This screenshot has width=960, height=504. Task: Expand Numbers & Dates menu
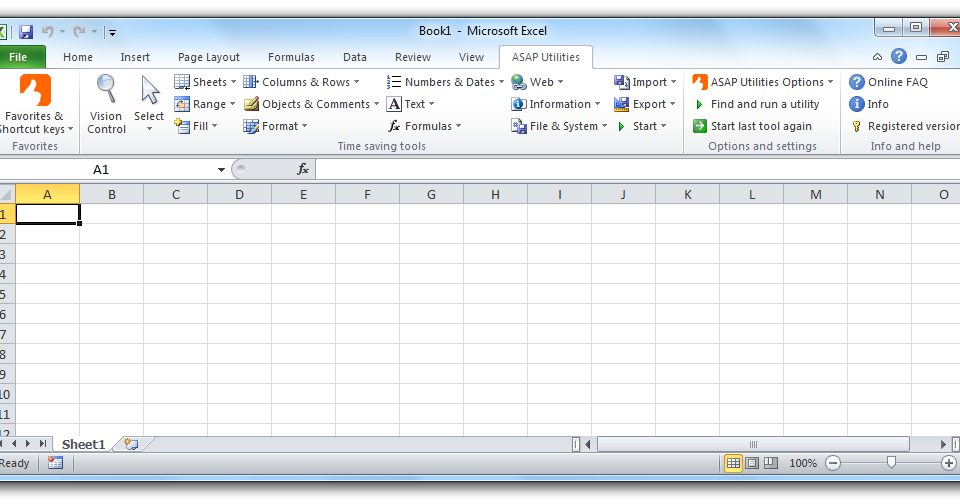pos(445,82)
